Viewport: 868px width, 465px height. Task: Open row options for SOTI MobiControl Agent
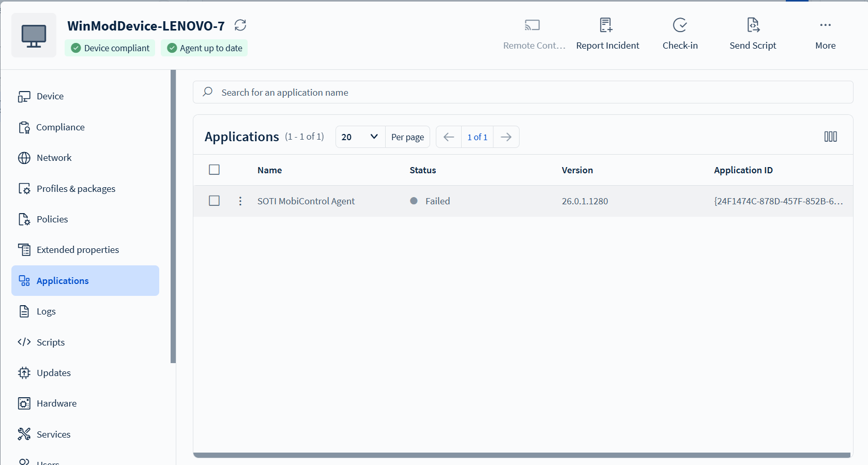(x=240, y=201)
